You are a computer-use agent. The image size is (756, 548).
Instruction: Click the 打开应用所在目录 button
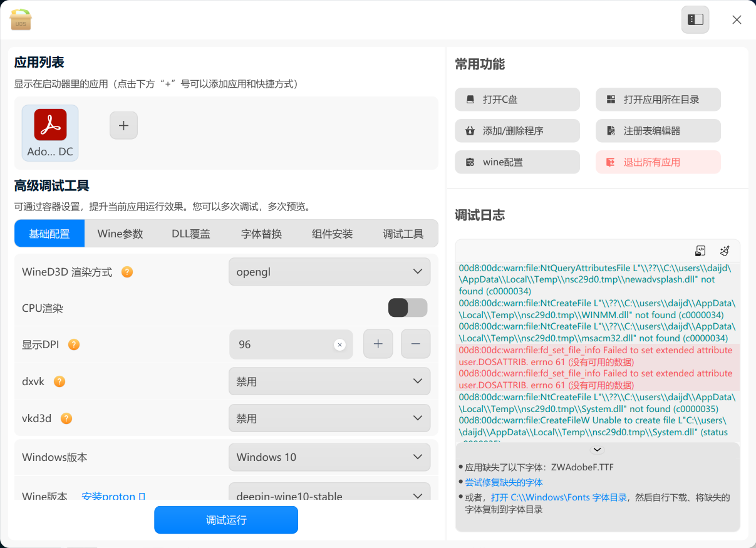(x=658, y=100)
